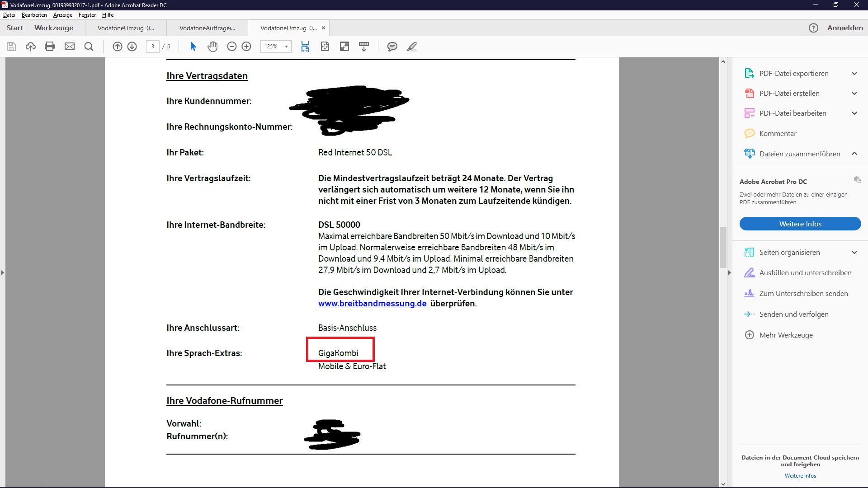Click the zoom out minus icon
Screen dimensions: 868x488
pos(231,47)
